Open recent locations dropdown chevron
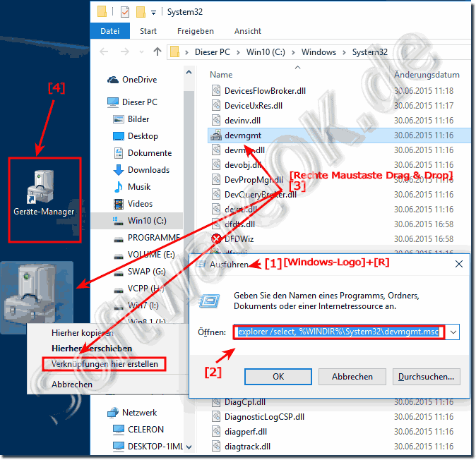476x460 pixels. (141, 52)
